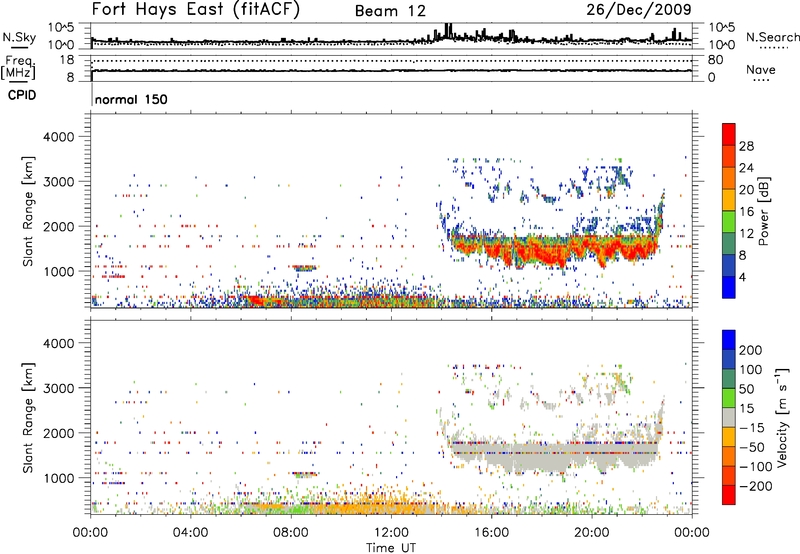The width and height of the screenshot is (800, 554).
Task: Click the '200' tick on Velocity scale
Action: (x=751, y=350)
